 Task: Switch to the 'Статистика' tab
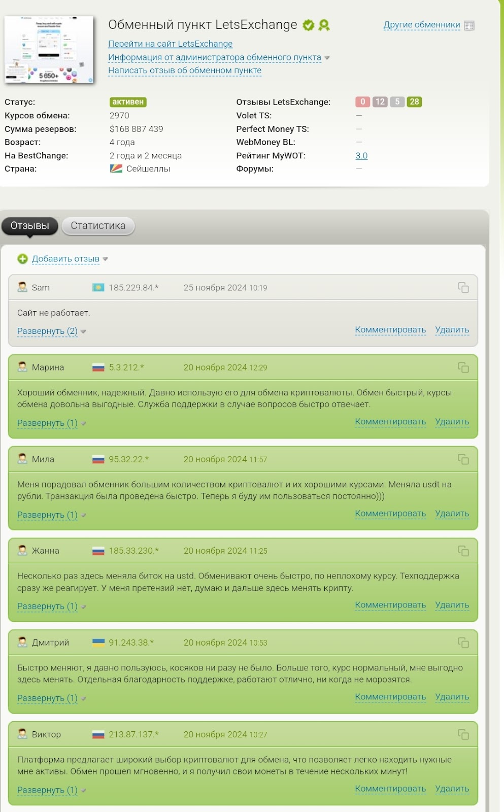pyautogui.click(x=98, y=226)
